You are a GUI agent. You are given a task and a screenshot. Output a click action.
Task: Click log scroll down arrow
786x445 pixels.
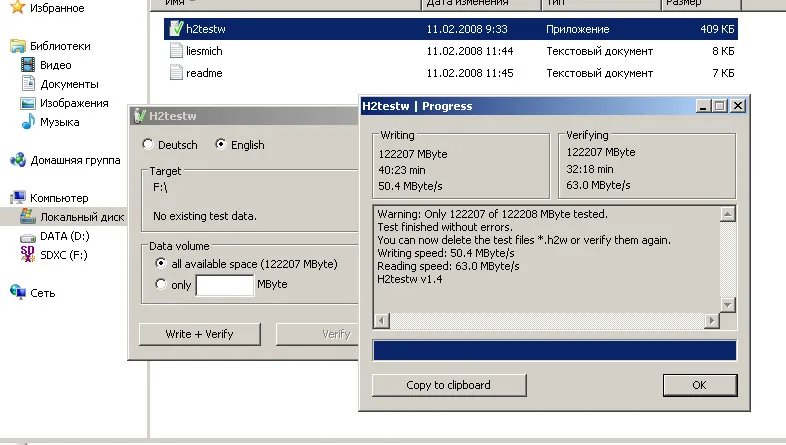(x=728, y=304)
